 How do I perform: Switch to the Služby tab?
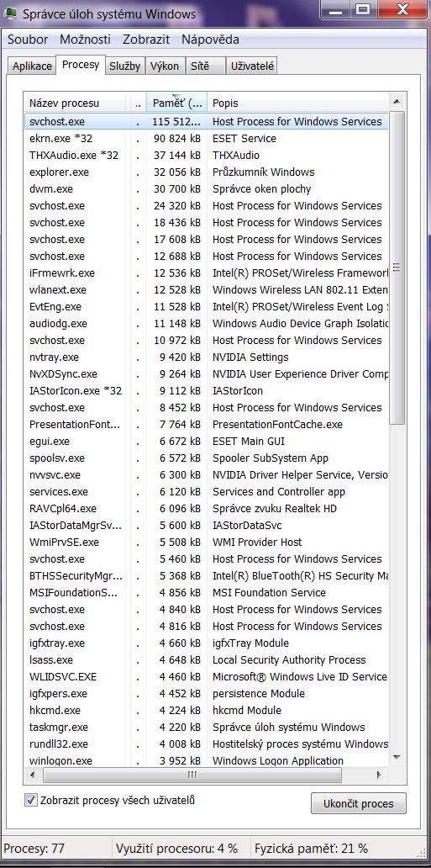click(x=124, y=66)
